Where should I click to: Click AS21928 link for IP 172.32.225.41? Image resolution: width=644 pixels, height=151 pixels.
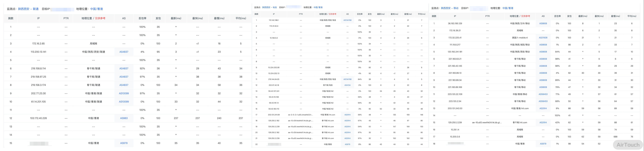click(543, 38)
